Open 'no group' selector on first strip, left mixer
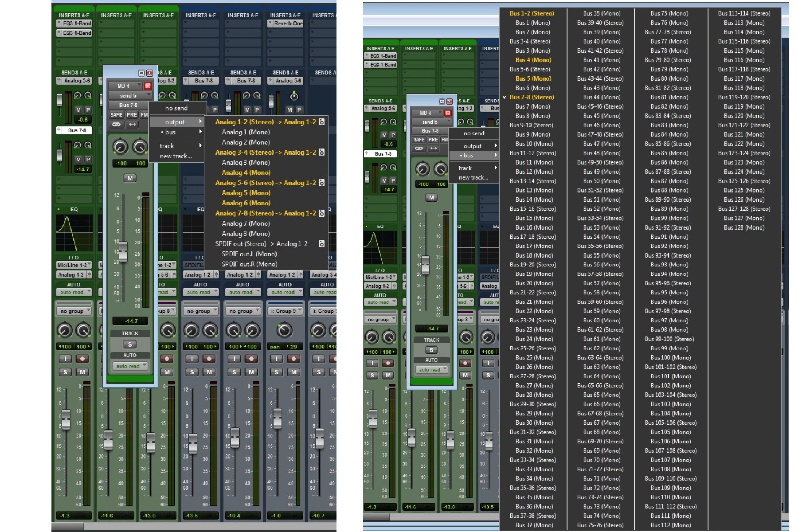 coord(74,311)
